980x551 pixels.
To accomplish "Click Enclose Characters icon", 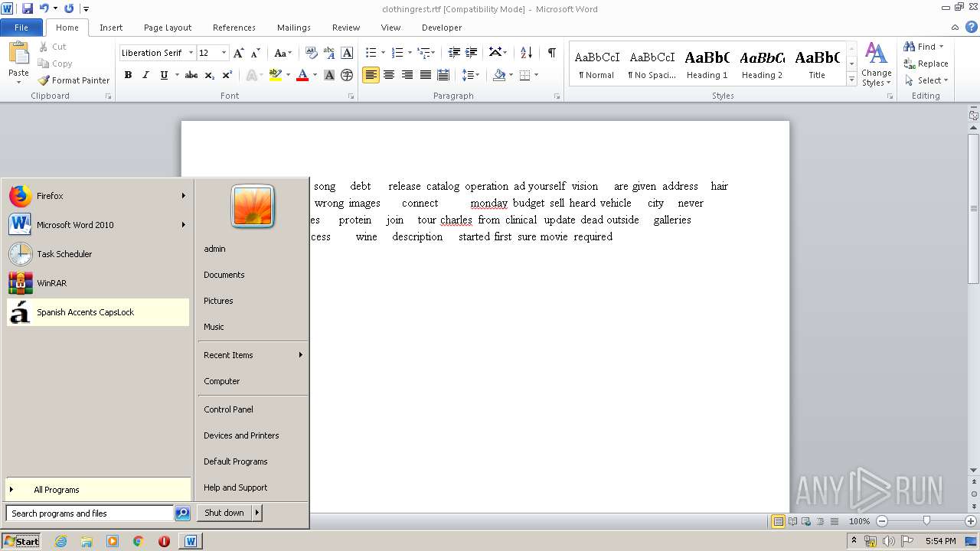I will click(x=347, y=75).
